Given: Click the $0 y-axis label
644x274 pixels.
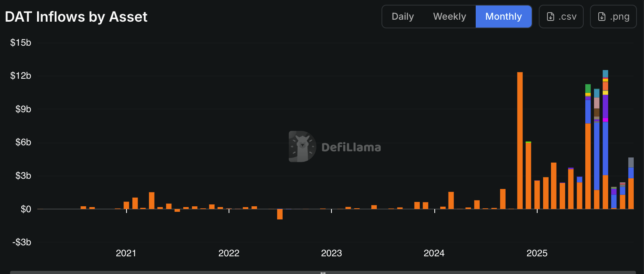Looking at the screenshot, I should pyautogui.click(x=26, y=209).
